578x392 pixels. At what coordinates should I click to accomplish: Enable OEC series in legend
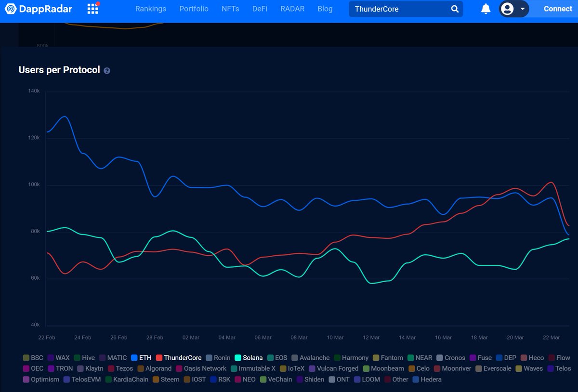(x=33, y=368)
